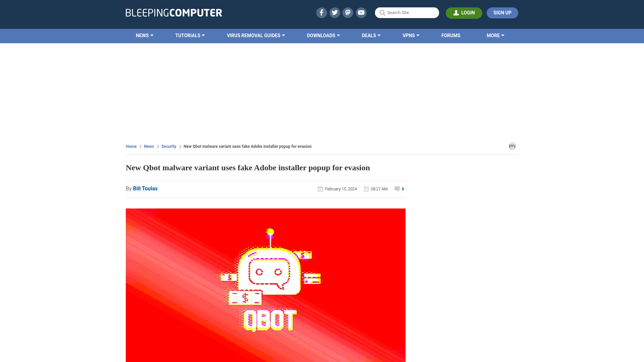The height and width of the screenshot is (362, 644).
Task: Expand the VIRUS REMOVAL GUIDES dropdown
Action: (x=256, y=35)
